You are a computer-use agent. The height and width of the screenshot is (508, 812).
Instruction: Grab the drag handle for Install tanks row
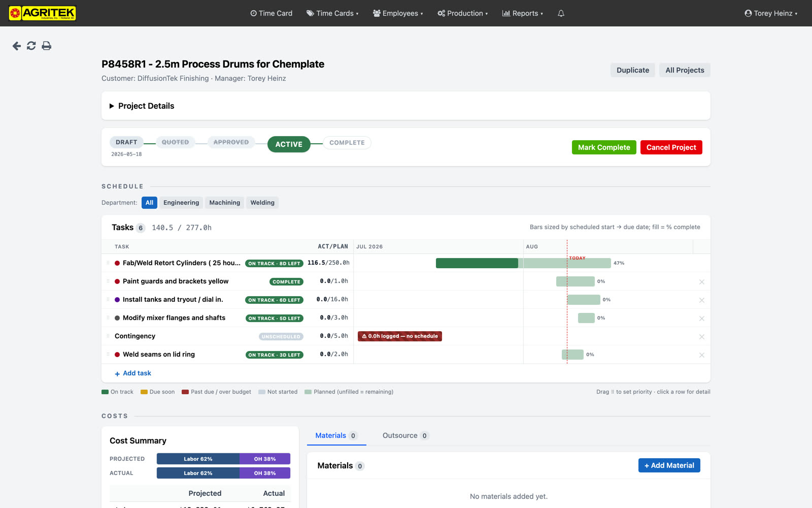pos(108,299)
